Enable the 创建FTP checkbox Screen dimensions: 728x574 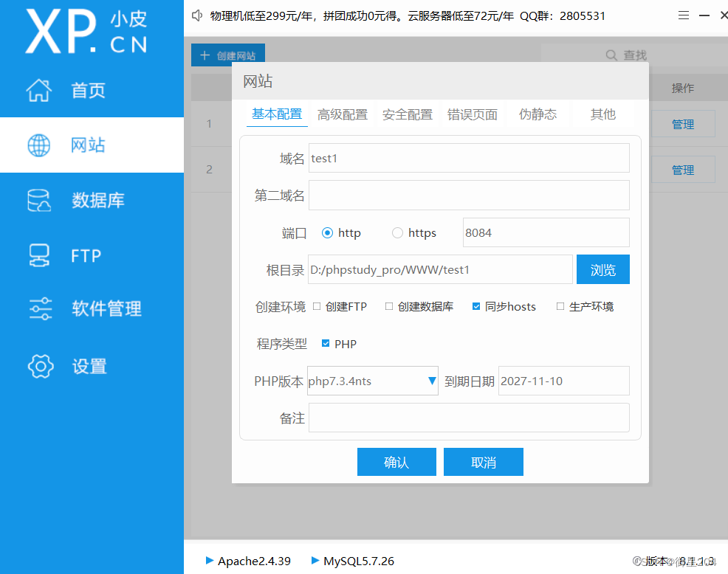(x=318, y=306)
